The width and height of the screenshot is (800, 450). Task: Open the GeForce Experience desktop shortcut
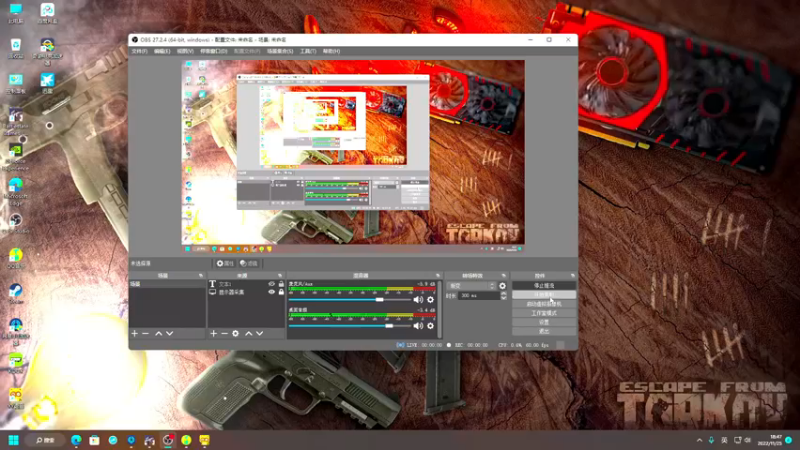click(x=16, y=156)
